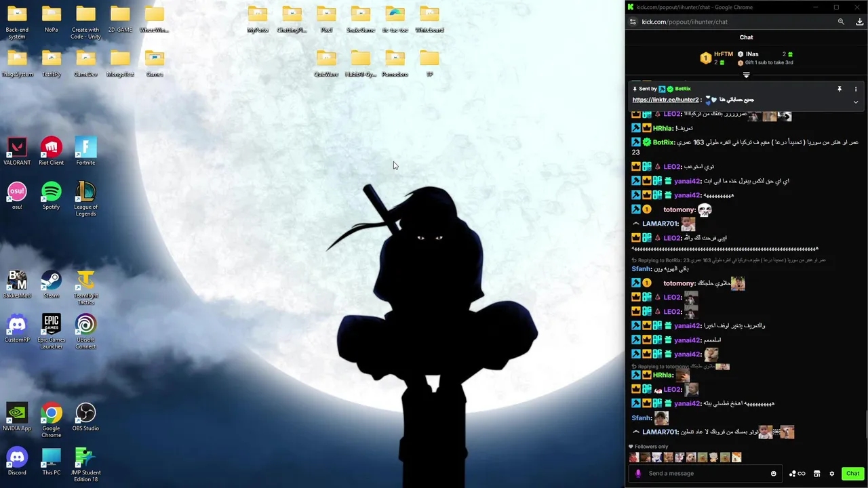Viewport: 868px width, 488px height.
Task: Select the This PC desktop icon
Action: pos(52,462)
